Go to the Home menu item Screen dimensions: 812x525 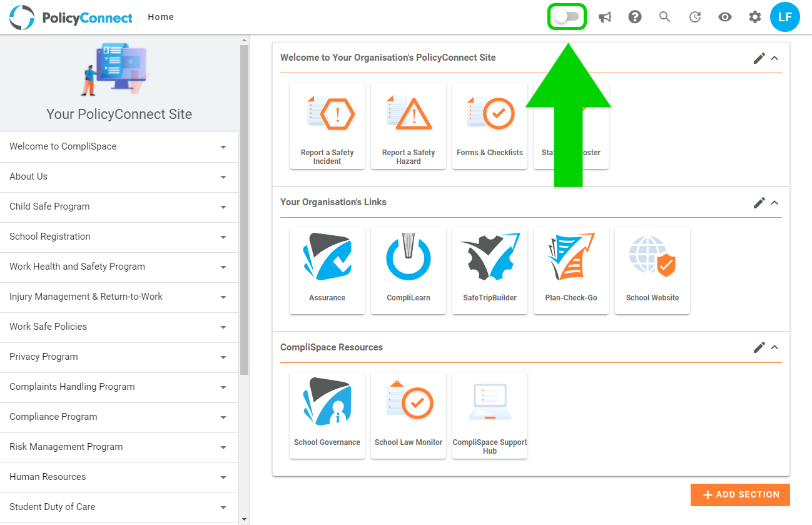161,17
